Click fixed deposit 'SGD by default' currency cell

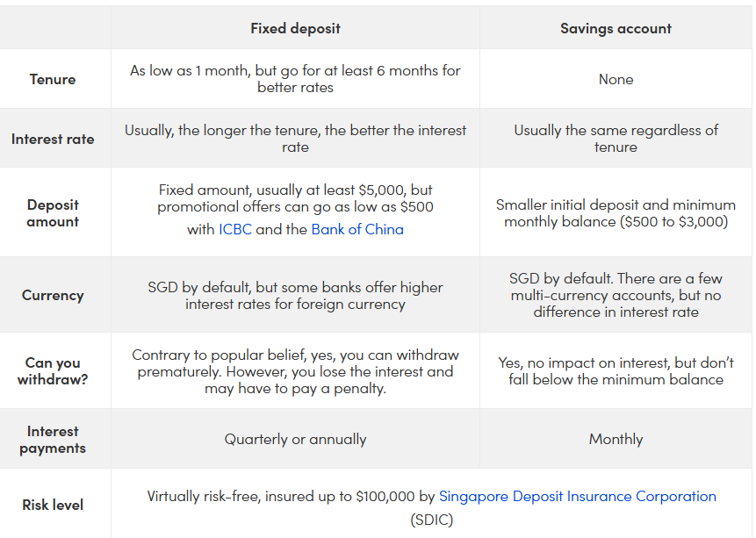295,296
